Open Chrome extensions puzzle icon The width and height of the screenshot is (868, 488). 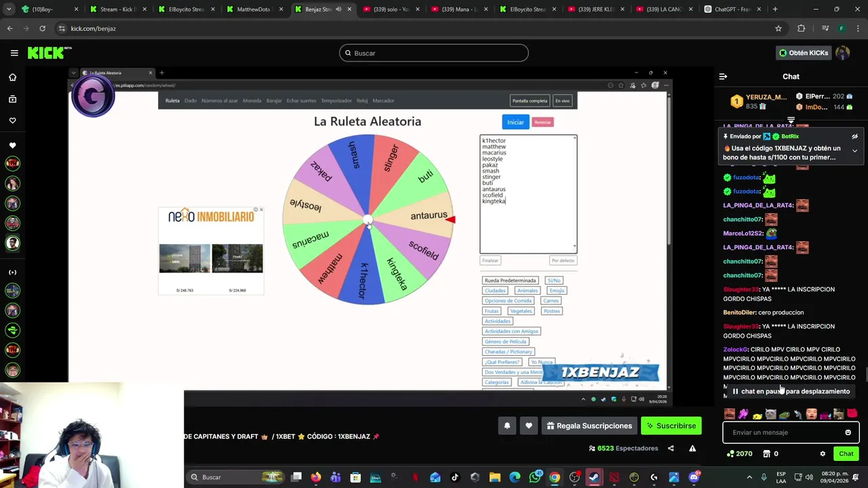click(802, 28)
